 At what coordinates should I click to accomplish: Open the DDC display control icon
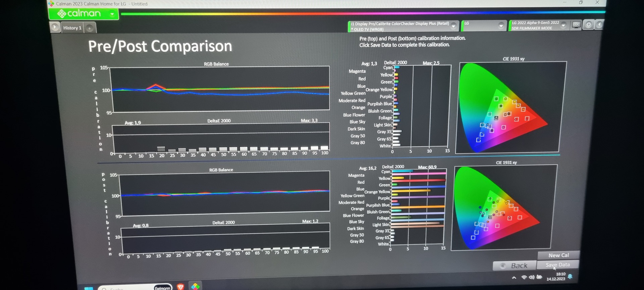576,25
